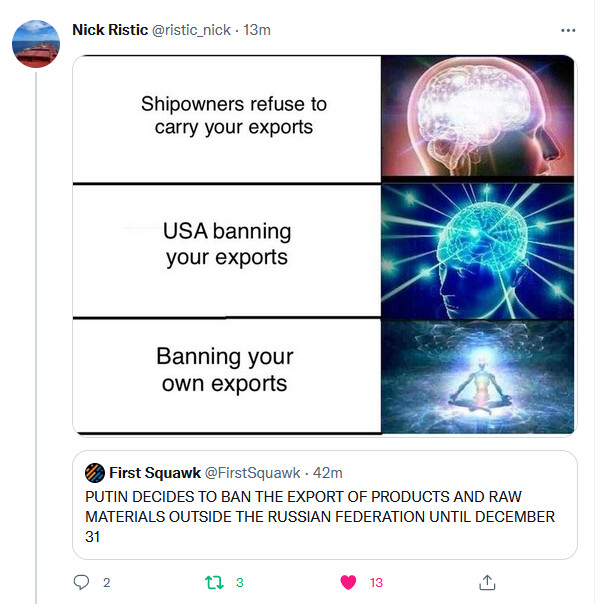Viewport: 602px width, 604px height.
Task: Click the three-dot more options icon
Action: pos(568,30)
